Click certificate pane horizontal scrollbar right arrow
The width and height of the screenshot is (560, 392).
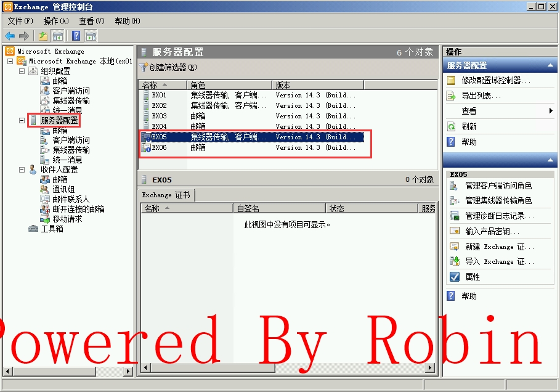431,367
